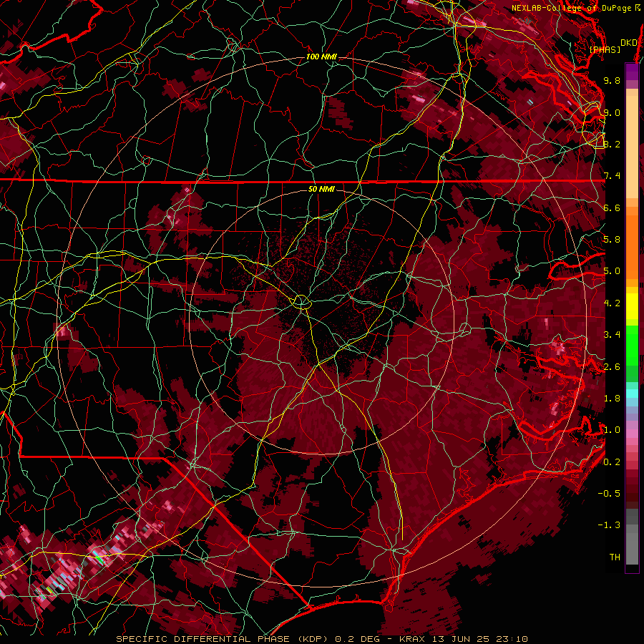Click the 100 NMI range ring label
The height and width of the screenshot is (644, 644).
pyautogui.click(x=321, y=57)
